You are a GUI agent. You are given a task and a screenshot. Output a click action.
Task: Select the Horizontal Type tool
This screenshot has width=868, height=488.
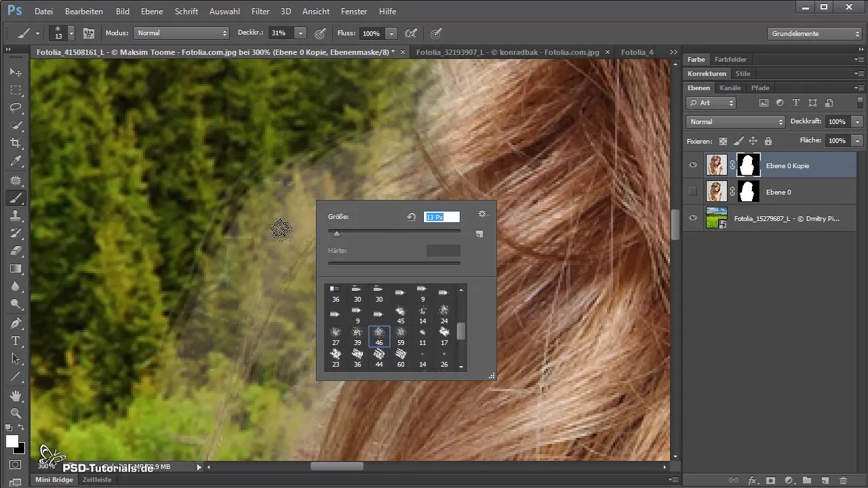15,341
